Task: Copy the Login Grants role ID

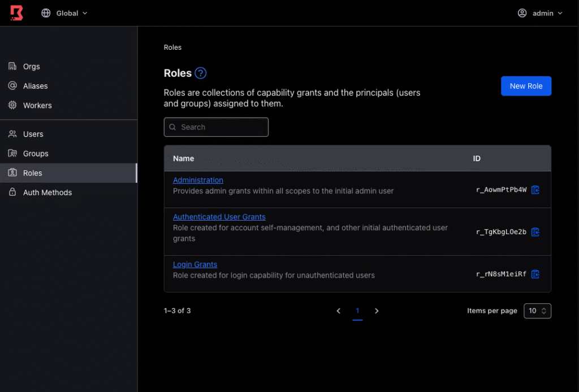Action: pyautogui.click(x=535, y=274)
